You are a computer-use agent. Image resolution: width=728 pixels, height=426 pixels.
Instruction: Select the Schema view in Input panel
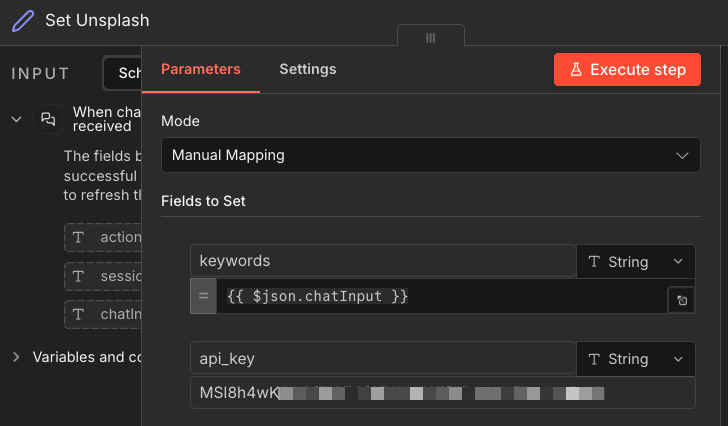(124, 73)
